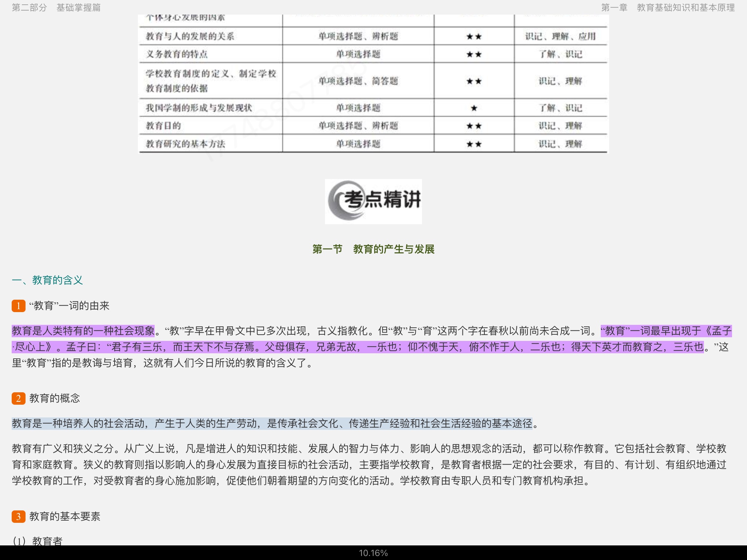Tap the paragraph starting 教育有广义和狭义之分
Screen dimensions: 747x560
click(x=369, y=464)
